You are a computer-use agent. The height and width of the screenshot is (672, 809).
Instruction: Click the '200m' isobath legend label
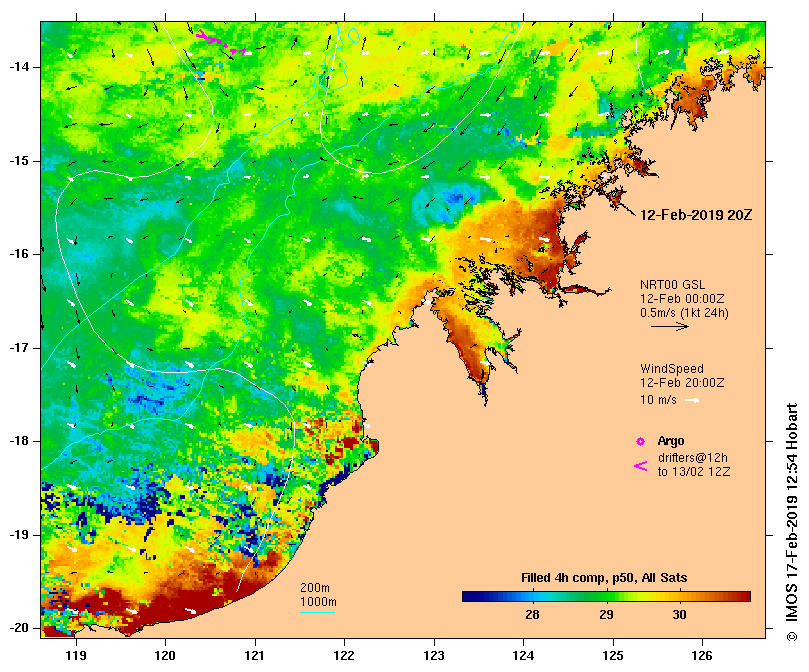point(315,588)
